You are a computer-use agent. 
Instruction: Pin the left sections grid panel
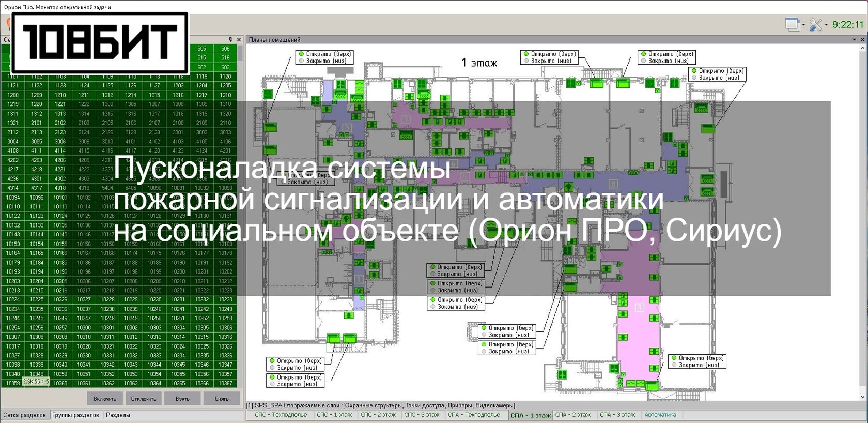(230, 39)
